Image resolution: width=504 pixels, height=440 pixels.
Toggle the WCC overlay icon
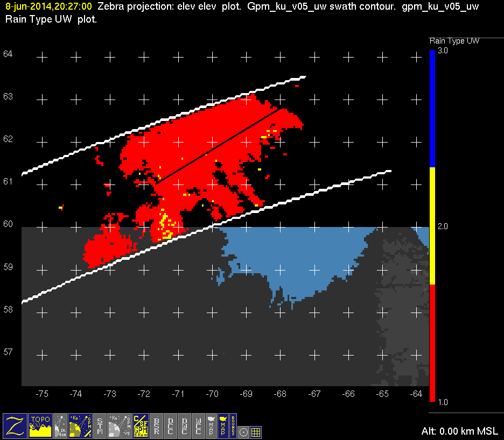tap(198, 425)
